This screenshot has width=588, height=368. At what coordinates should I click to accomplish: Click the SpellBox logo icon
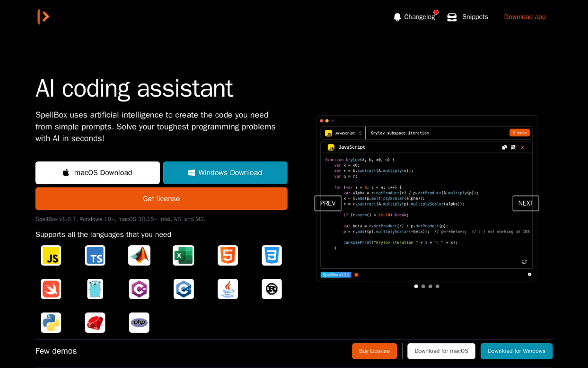(45, 16)
